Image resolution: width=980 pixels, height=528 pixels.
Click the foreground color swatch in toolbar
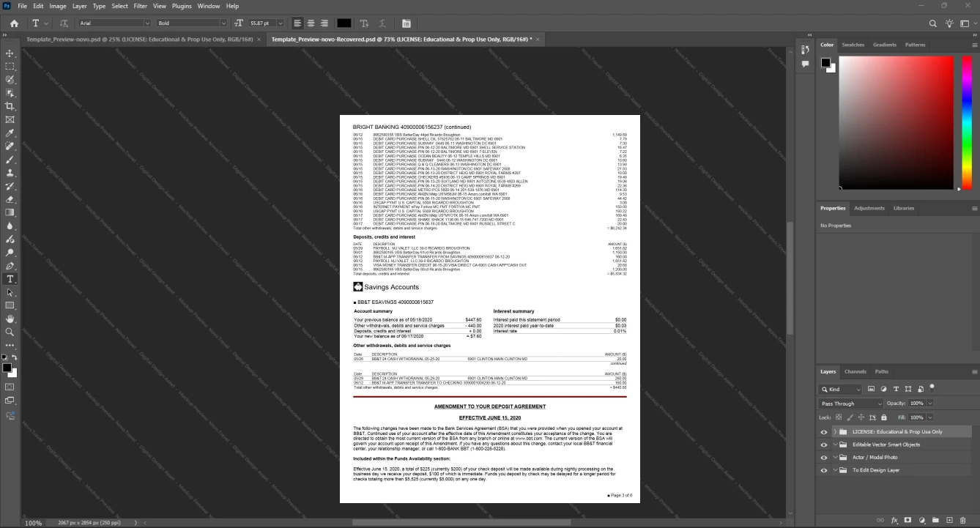(x=7, y=368)
